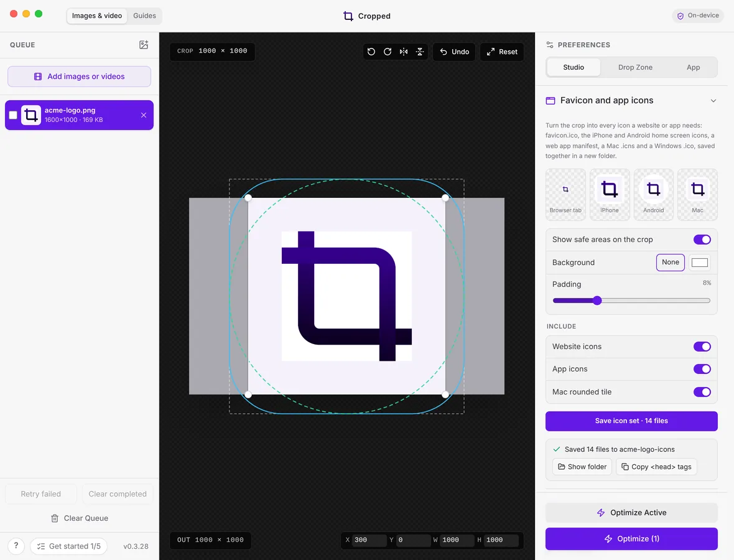Undo the last crop change
This screenshot has width=734, height=560.
tap(454, 52)
